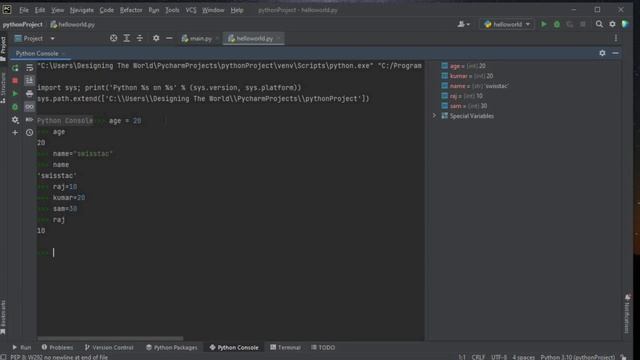Click Python Console bottom tool tab
The height and width of the screenshot is (360, 640).
click(234, 347)
